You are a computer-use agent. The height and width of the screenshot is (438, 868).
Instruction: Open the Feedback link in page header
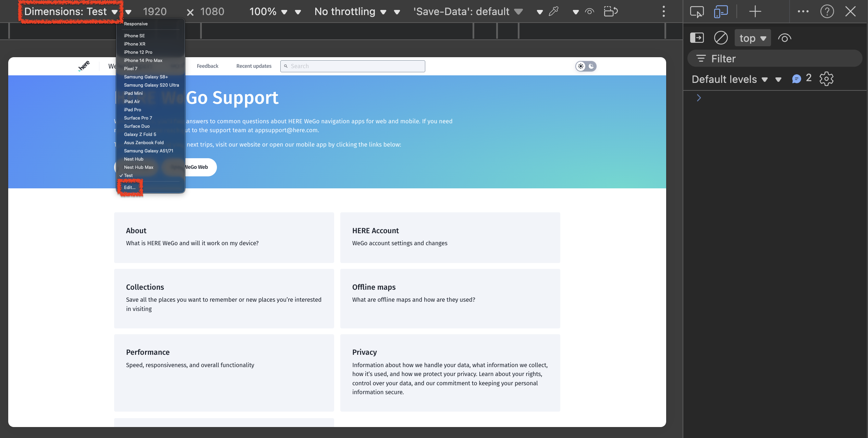(x=207, y=66)
